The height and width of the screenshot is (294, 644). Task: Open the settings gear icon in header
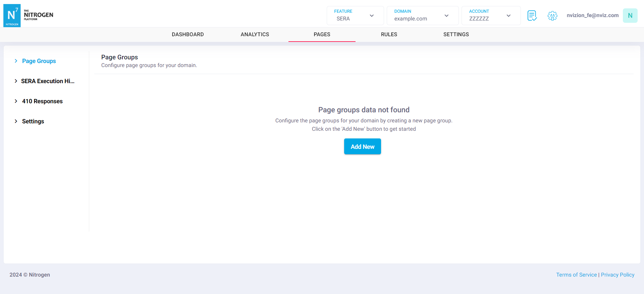pyautogui.click(x=552, y=15)
